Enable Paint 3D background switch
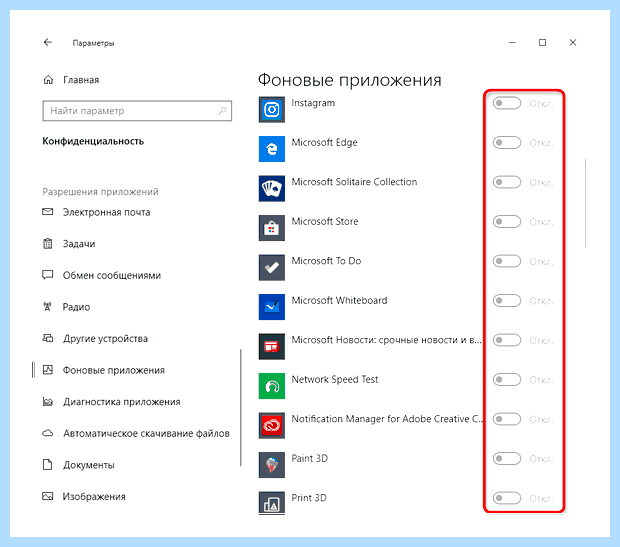The height and width of the screenshot is (547, 620). 507,458
